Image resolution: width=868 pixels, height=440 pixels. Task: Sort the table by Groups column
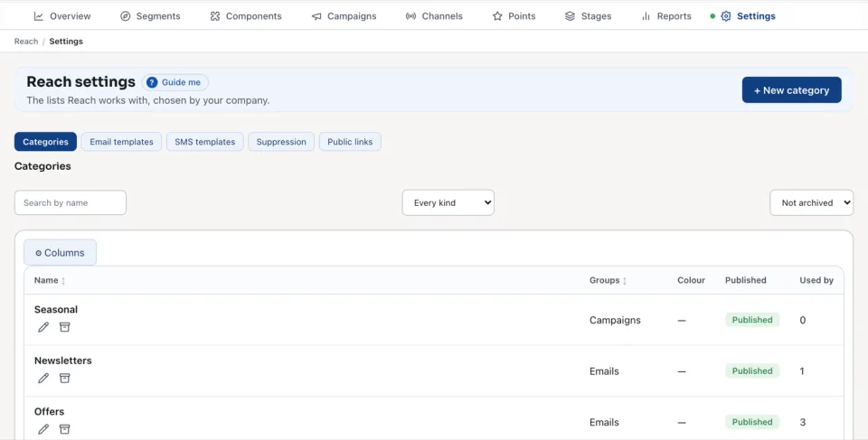[608, 281]
